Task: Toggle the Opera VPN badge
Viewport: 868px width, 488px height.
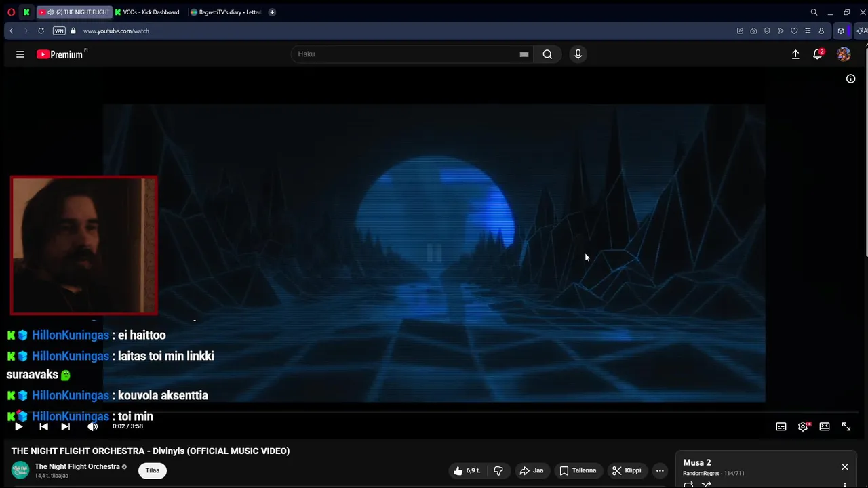Action: click(x=59, y=30)
